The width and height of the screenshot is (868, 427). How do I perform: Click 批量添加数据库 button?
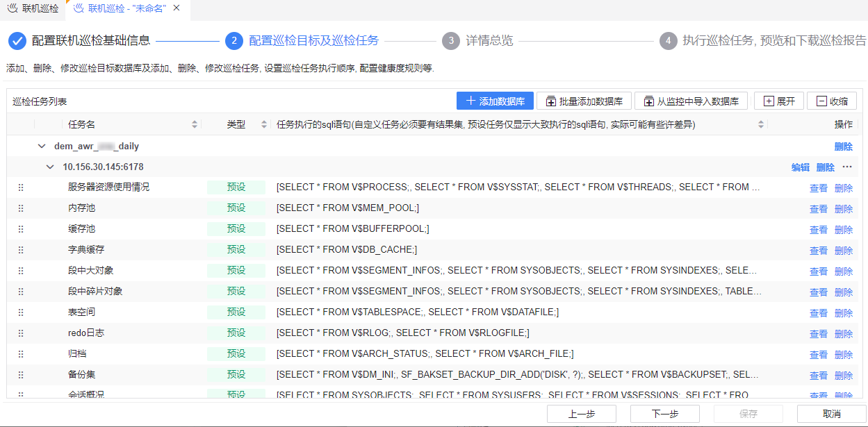pyautogui.click(x=584, y=101)
